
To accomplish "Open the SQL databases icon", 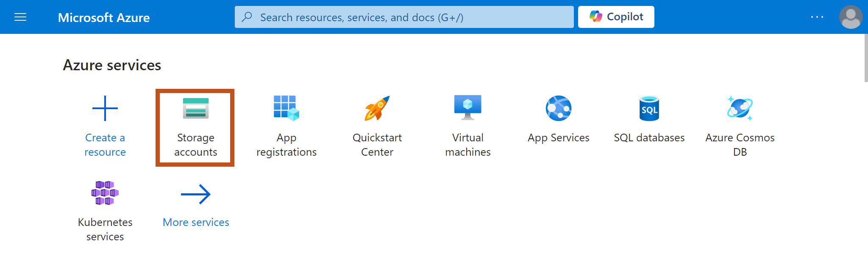I will click(649, 108).
